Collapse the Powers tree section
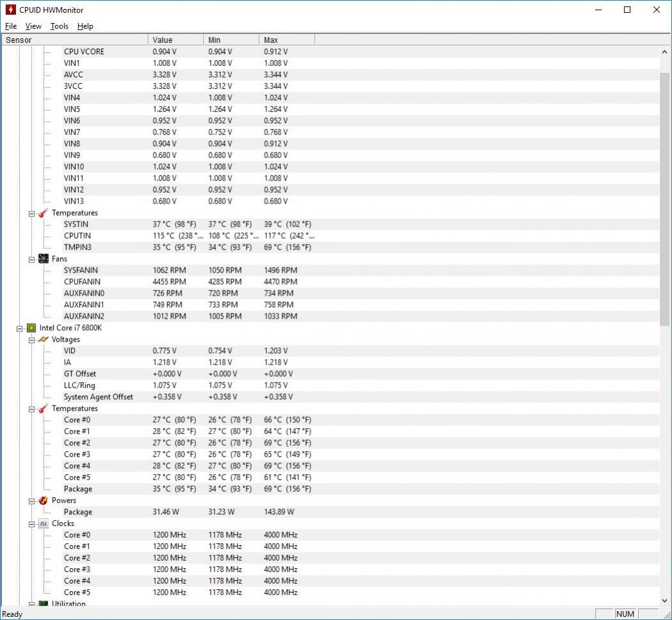The image size is (672, 620). (31, 502)
